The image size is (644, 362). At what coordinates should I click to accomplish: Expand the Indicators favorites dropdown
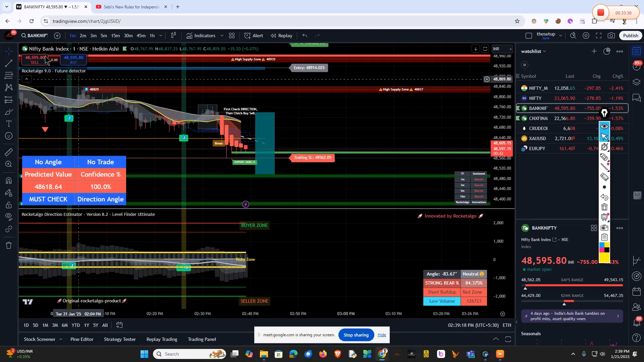[222, 36]
